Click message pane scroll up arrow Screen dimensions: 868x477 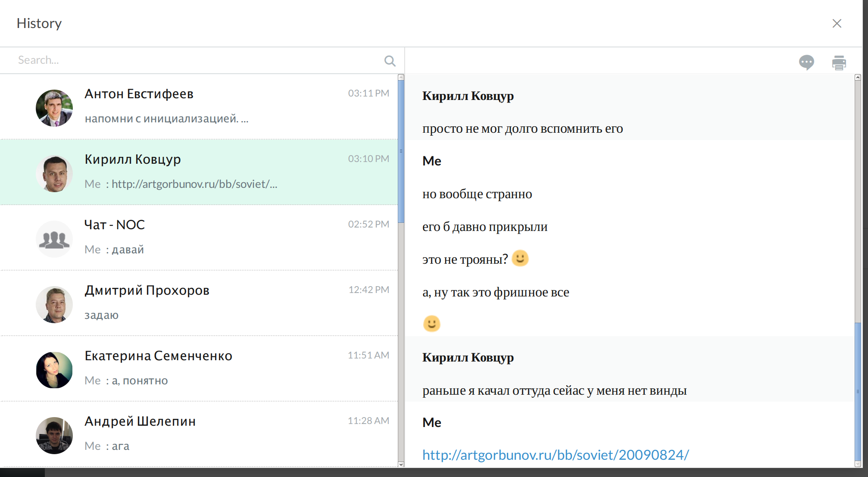pyautogui.click(x=858, y=78)
